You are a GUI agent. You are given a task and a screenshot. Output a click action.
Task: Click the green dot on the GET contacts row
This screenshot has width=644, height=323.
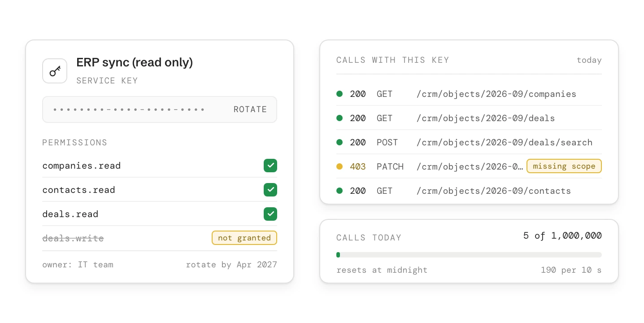339,191
